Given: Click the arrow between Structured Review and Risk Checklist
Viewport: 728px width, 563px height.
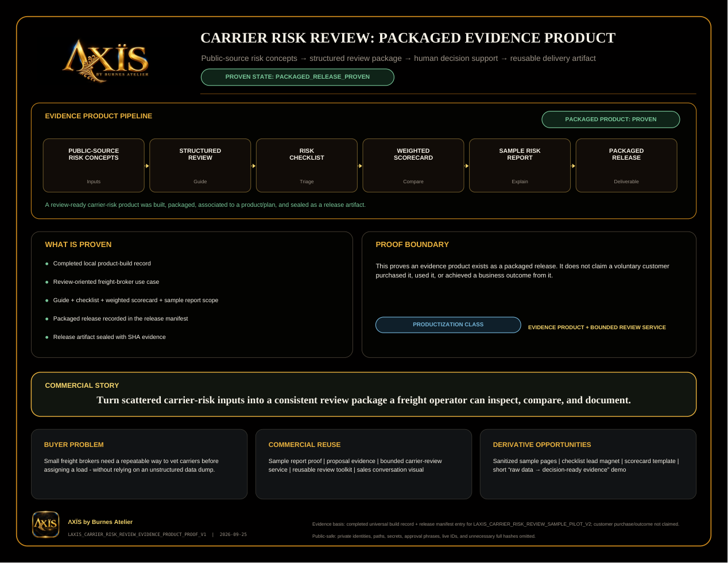Looking at the screenshot, I should pos(254,166).
